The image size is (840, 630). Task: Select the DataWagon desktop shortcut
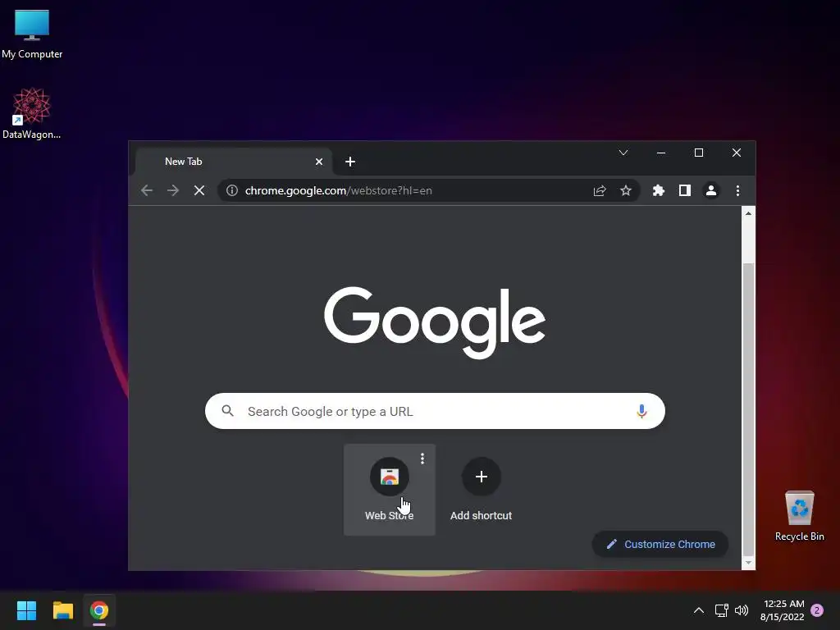click(32, 113)
